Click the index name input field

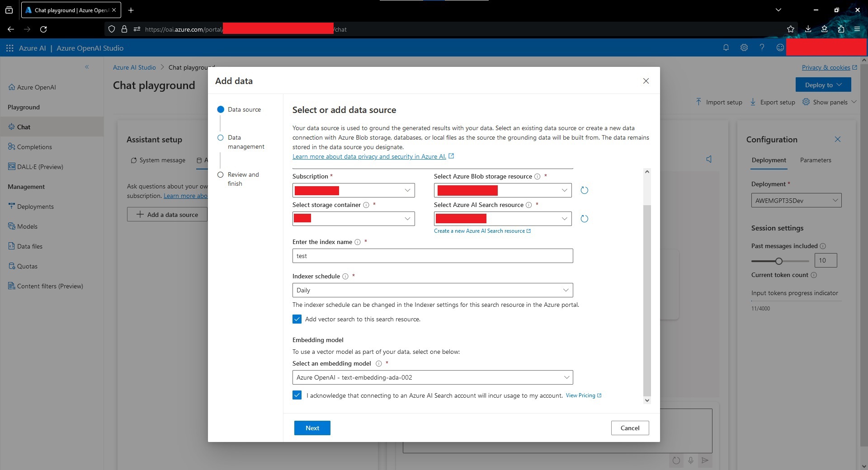[x=433, y=256]
